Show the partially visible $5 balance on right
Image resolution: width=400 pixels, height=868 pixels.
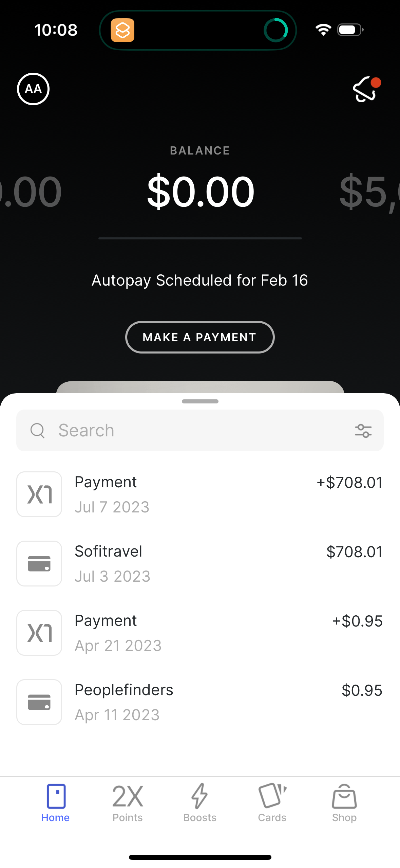(x=370, y=192)
